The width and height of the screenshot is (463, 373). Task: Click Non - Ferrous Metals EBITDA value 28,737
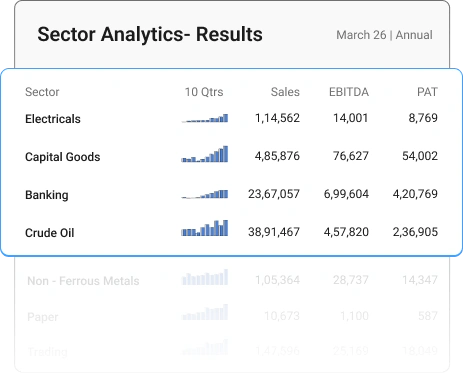point(351,280)
